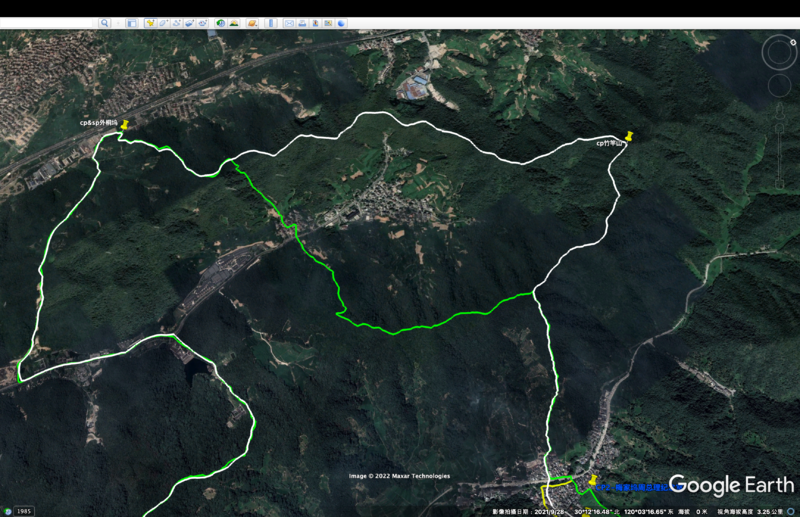Click the Save Image toolbar icon
The height and width of the screenshot is (517, 800).
click(315, 23)
